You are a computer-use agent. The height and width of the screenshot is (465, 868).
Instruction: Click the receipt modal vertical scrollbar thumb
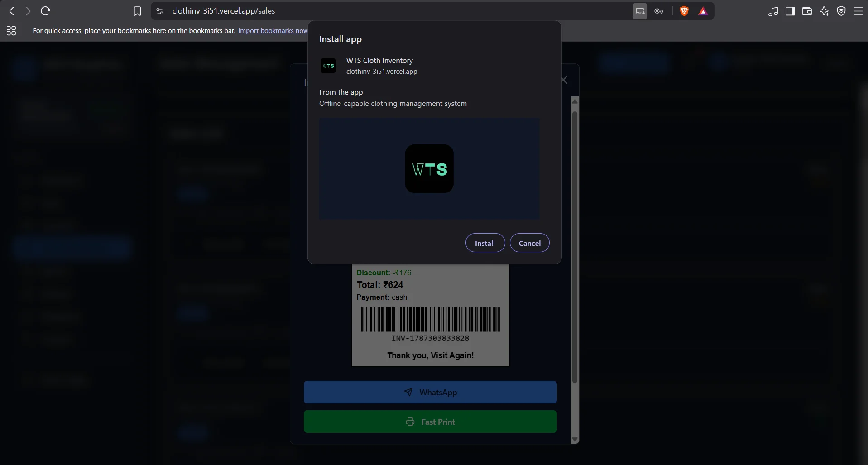575,247
